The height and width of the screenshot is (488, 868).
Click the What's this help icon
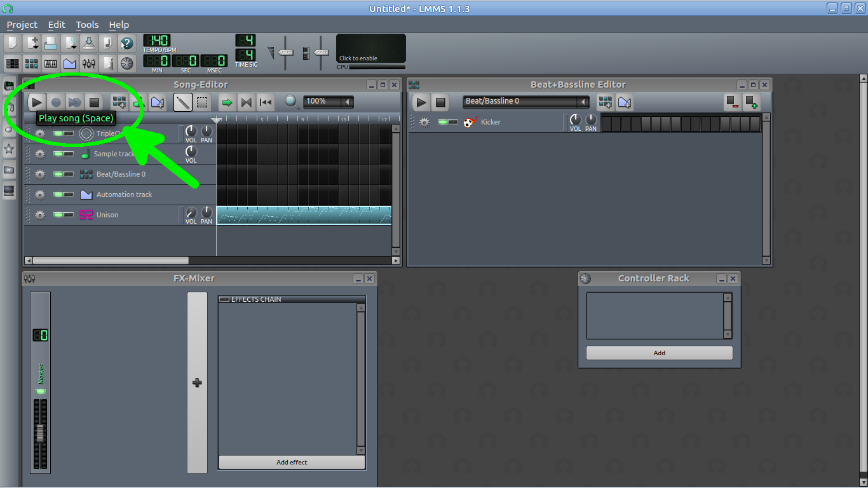pyautogui.click(x=127, y=43)
